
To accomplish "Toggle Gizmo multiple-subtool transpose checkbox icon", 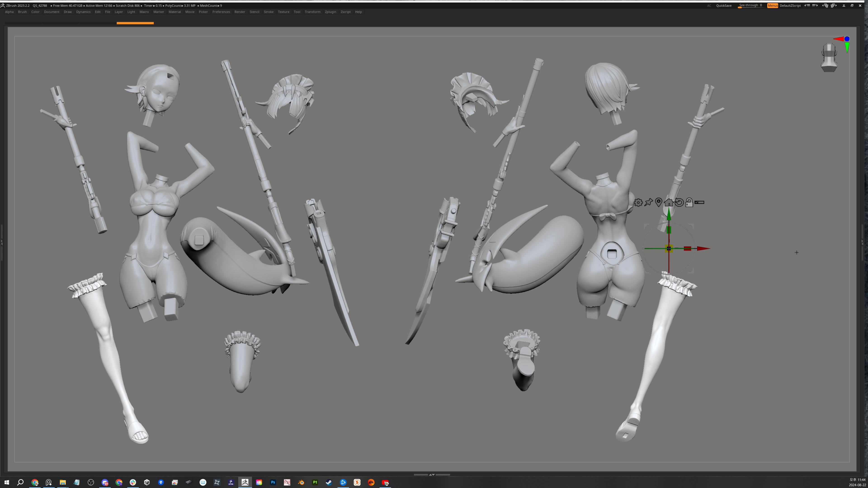I will tap(700, 202).
